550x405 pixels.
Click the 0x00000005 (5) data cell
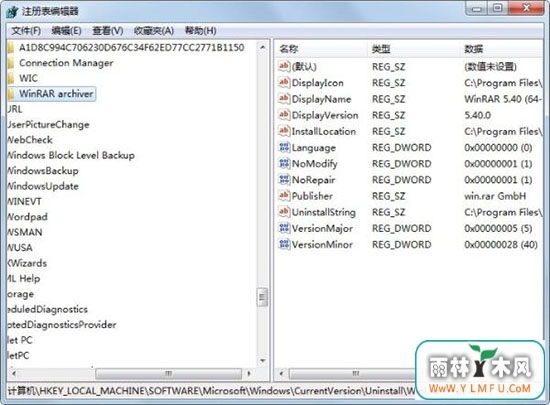[x=498, y=228]
